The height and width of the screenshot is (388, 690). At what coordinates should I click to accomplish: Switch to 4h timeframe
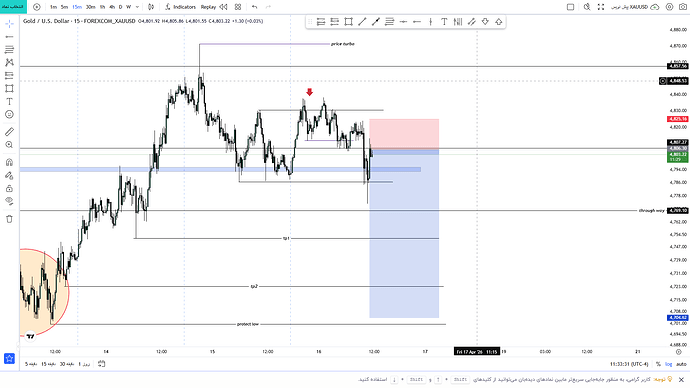(112, 7)
